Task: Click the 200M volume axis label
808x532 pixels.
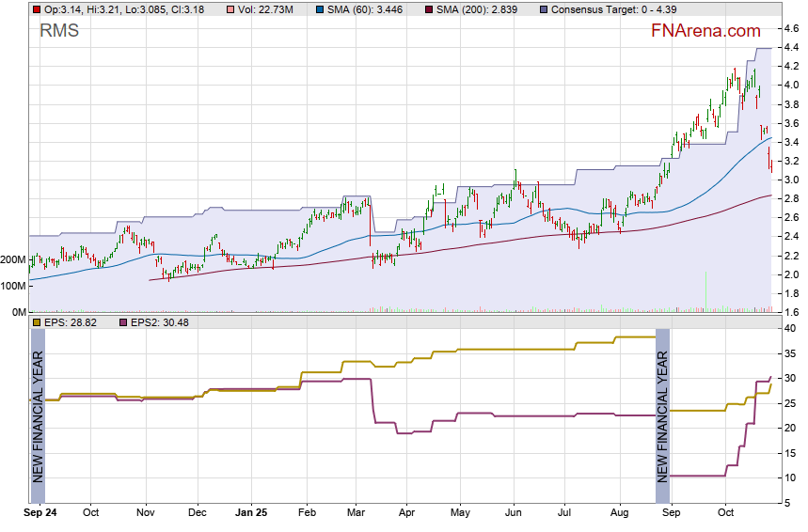Action: 13,259
